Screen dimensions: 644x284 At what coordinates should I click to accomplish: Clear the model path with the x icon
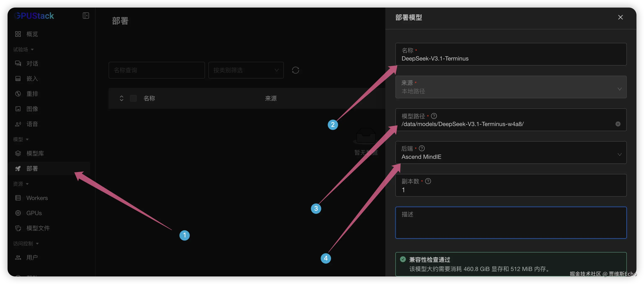coord(618,124)
